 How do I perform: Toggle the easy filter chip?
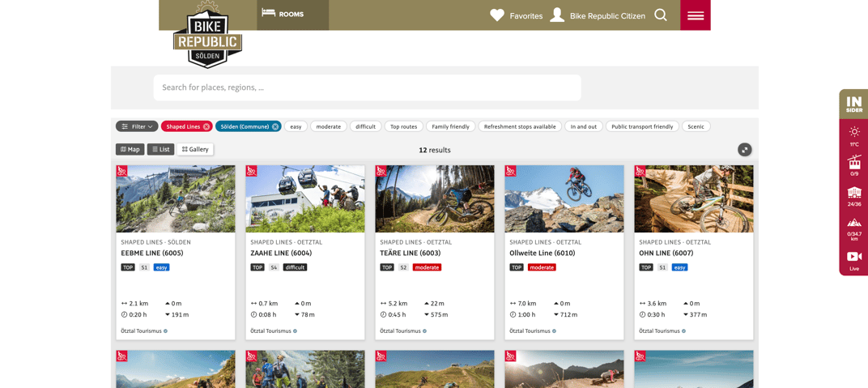pos(296,126)
